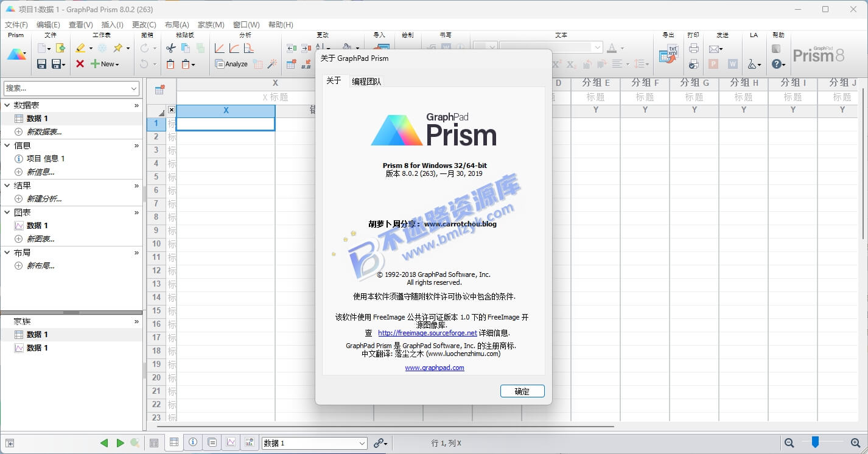868x454 pixels.
Task: Click the table format icon above the row numbers
Action: (x=159, y=90)
